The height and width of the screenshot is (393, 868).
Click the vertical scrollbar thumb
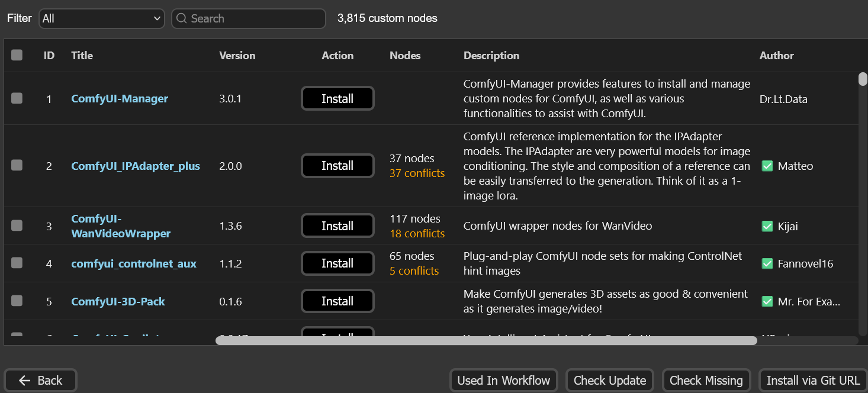pyautogui.click(x=863, y=79)
